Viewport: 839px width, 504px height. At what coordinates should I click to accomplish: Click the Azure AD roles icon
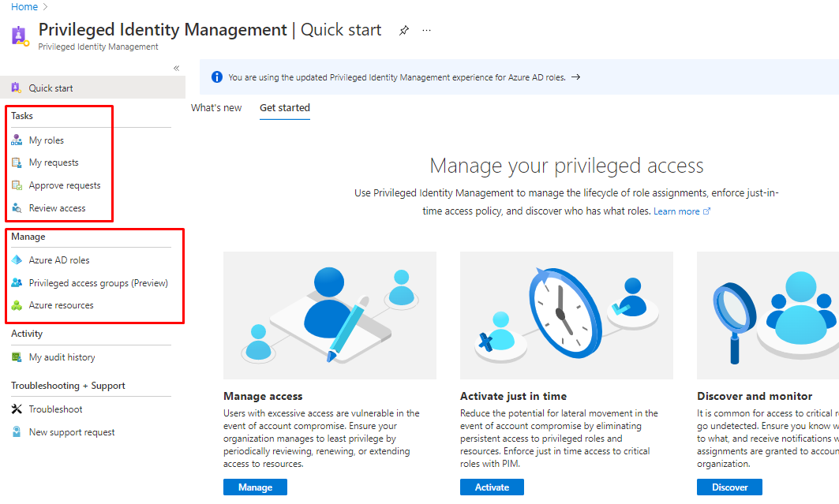17,260
